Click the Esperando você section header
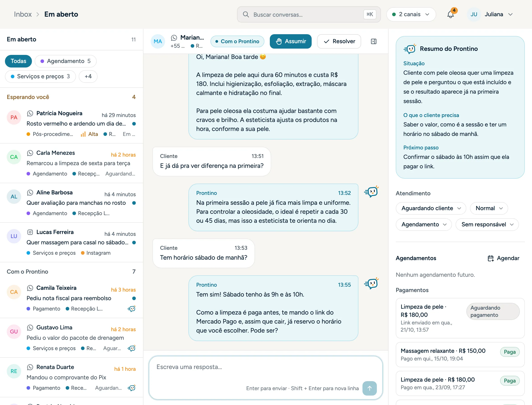Viewport: 532px width, 405px height. pos(71,97)
